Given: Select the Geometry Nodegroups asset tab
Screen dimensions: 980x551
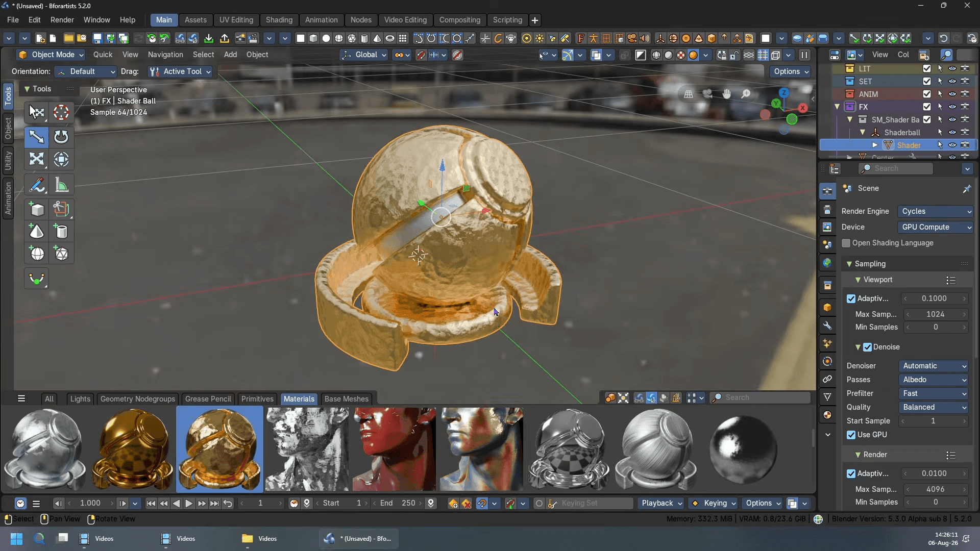Looking at the screenshot, I should [x=137, y=399].
